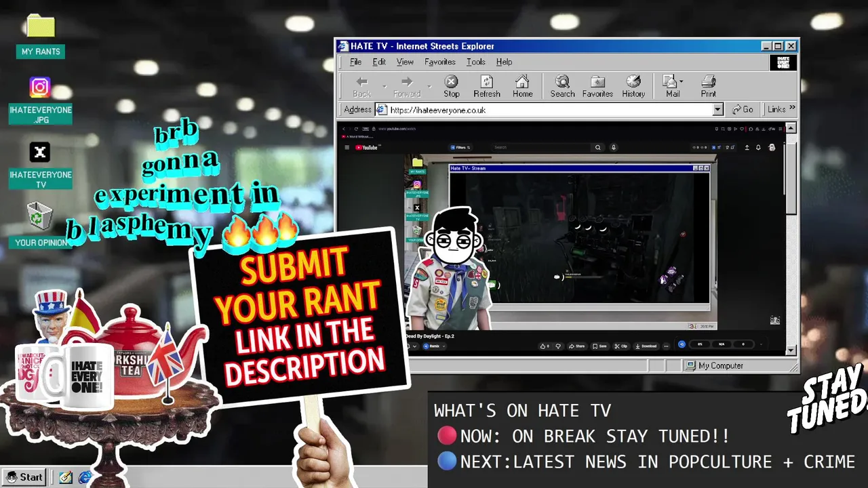Image resolution: width=868 pixels, height=488 pixels.
Task: Click the Download button under video
Action: coord(646,346)
